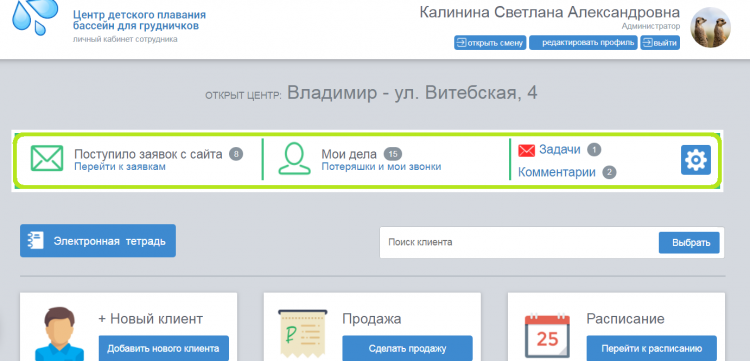Viewport: 750px width, 361px height.
Task: Follow the Перейти к заявкам link
Action: (120, 167)
